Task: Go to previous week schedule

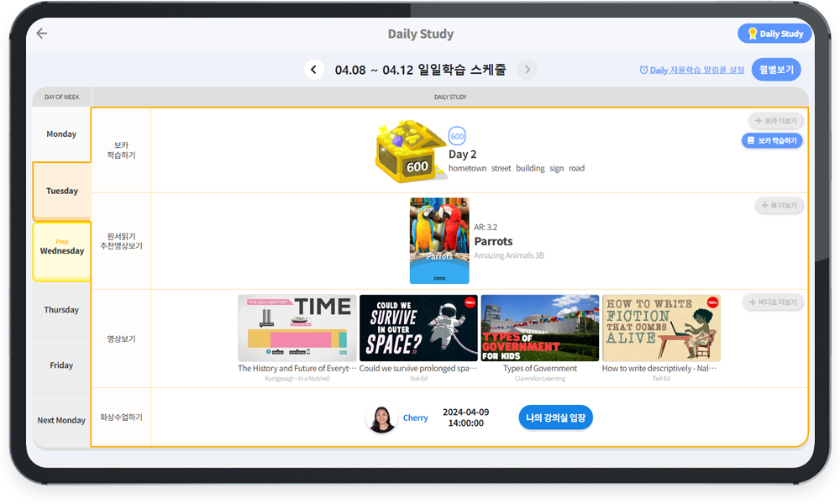Action: pos(314,70)
